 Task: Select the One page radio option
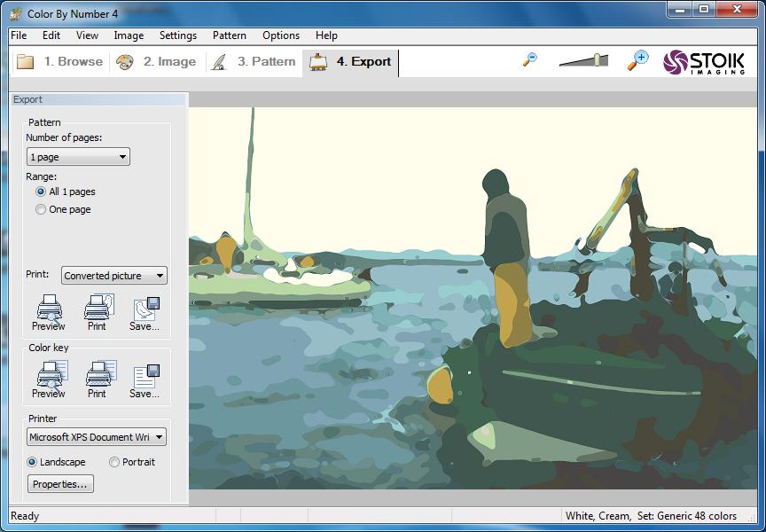41,209
